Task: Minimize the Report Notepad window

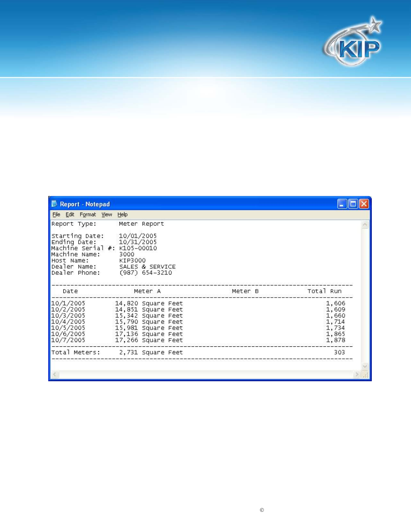Action: [x=342, y=204]
